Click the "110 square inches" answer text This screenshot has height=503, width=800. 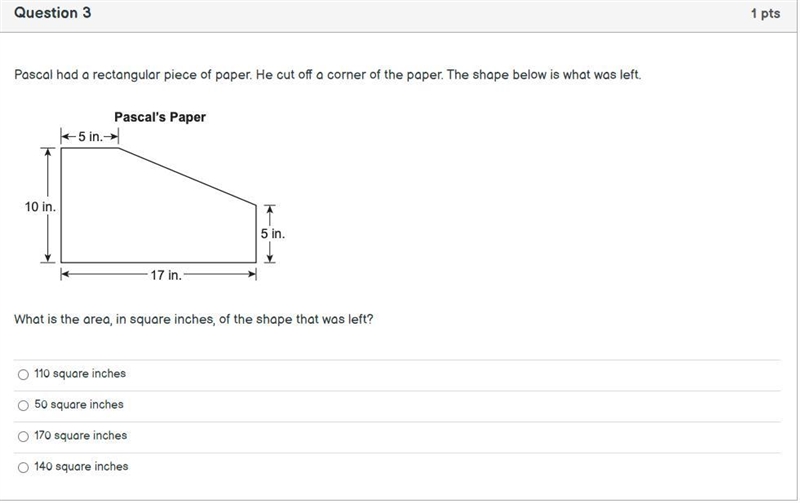tap(80, 373)
